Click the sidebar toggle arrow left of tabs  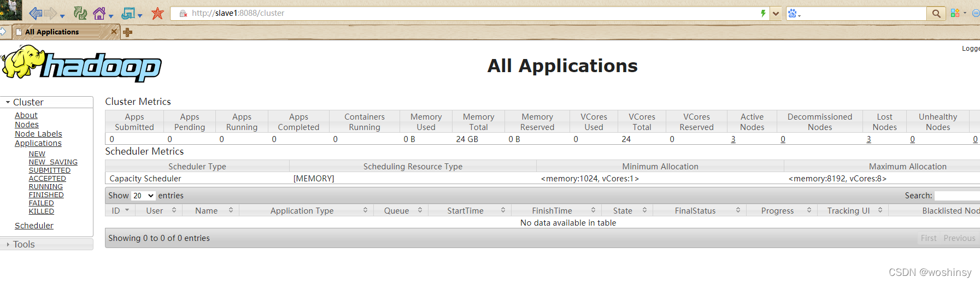3,32
